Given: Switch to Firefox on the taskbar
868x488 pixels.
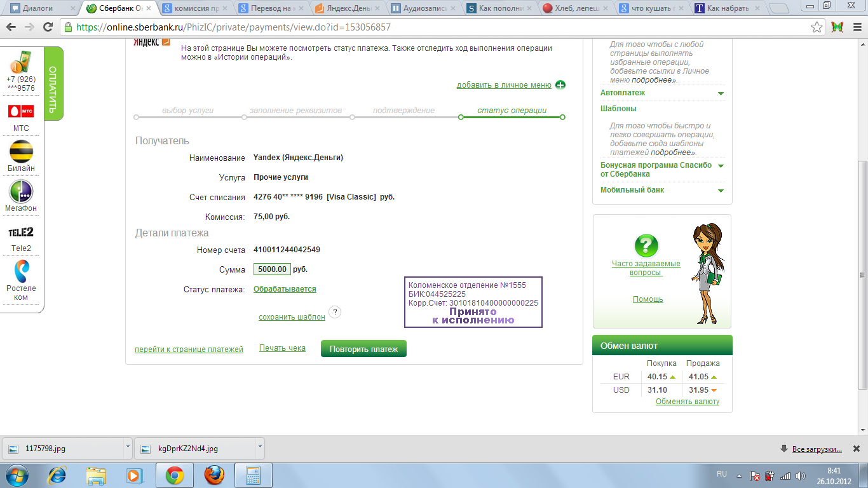Looking at the screenshot, I should [215, 475].
